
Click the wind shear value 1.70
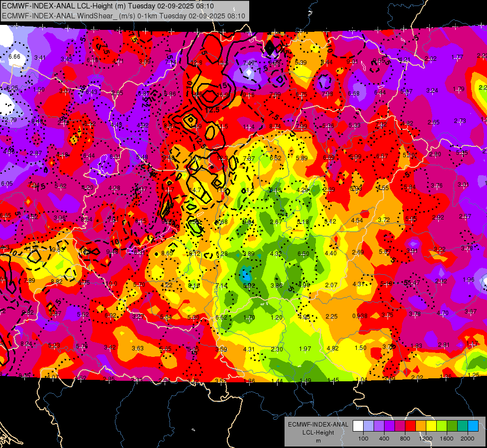[249, 318]
